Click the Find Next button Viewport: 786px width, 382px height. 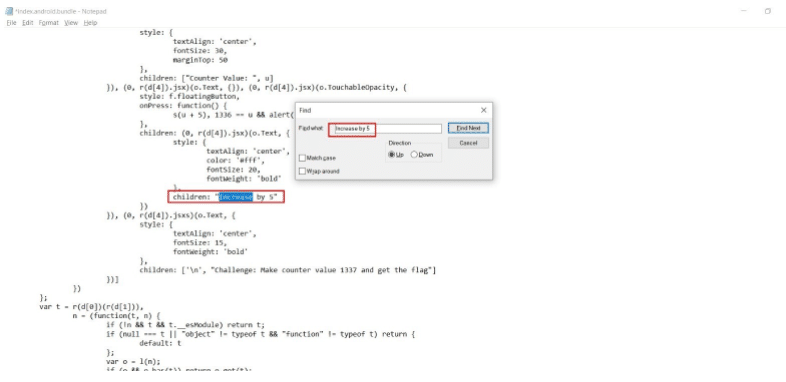pos(468,128)
